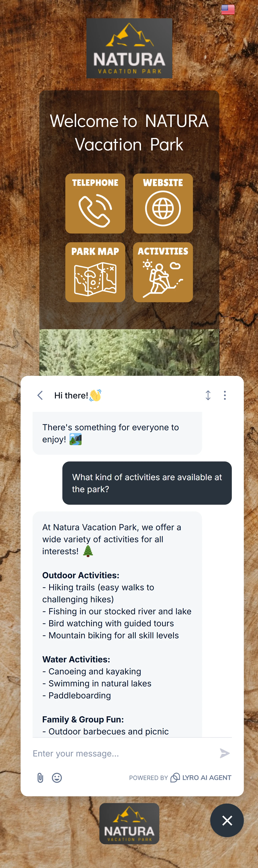Click the top Natura Vacation Park logo

[129, 48]
